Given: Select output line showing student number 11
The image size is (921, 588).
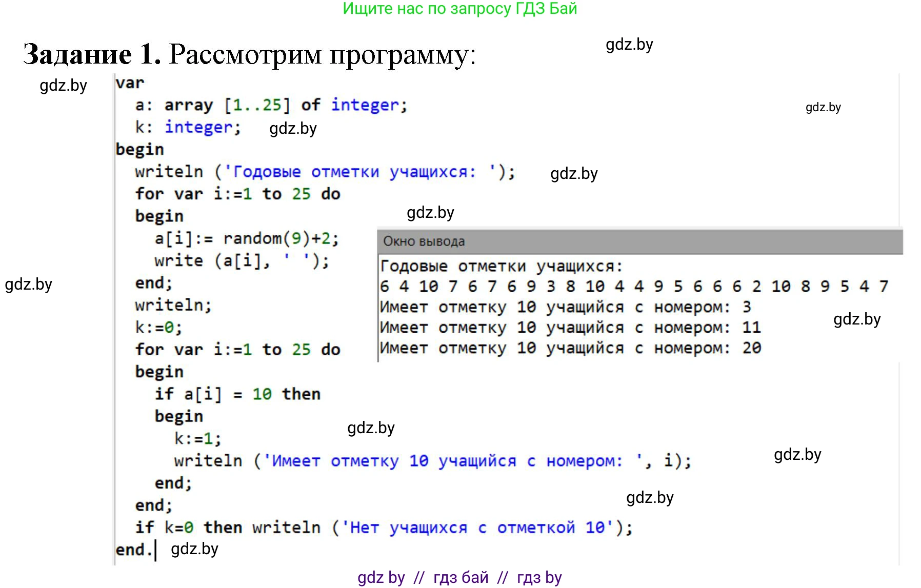Looking at the screenshot, I should pyautogui.click(x=568, y=327).
